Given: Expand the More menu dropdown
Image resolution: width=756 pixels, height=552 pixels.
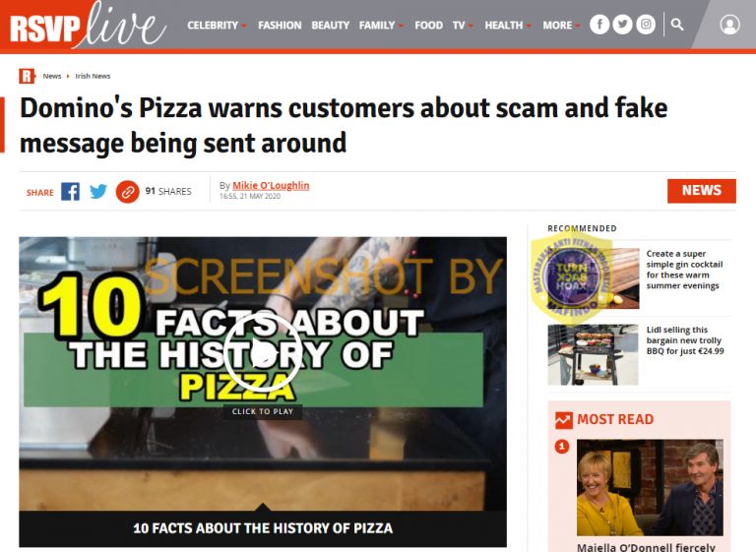Looking at the screenshot, I should point(561,25).
